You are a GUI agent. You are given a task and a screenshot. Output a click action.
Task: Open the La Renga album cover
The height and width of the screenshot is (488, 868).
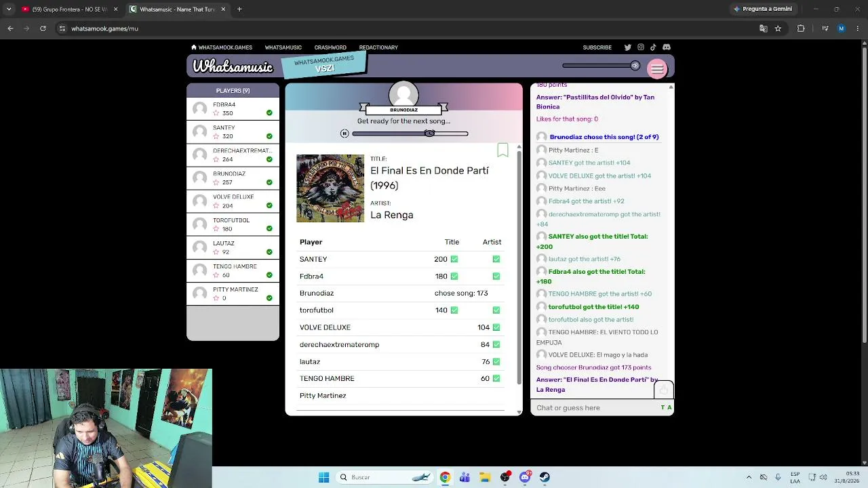pyautogui.click(x=330, y=188)
